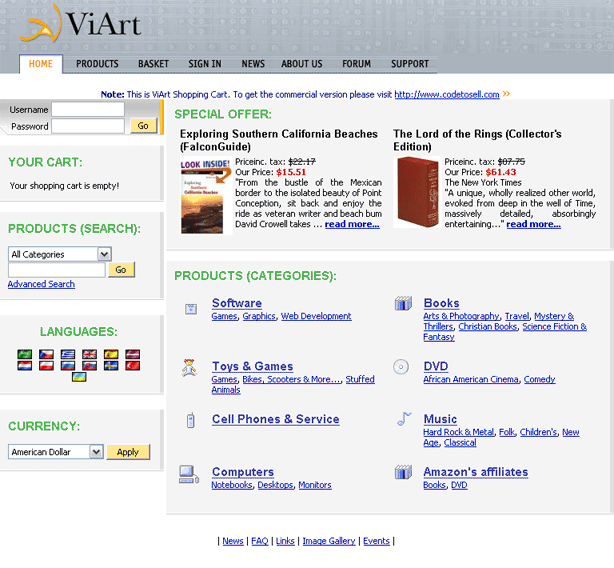Open the Arts & Photography subcategory
Image resolution: width=614 pixels, height=568 pixels.
pyautogui.click(x=461, y=316)
